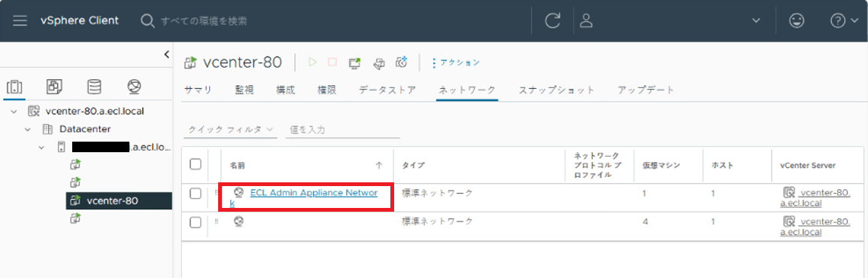Select the second unnamed VM in tree
The width and height of the screenshot is (868, 278).
click(x=76, y=182)
